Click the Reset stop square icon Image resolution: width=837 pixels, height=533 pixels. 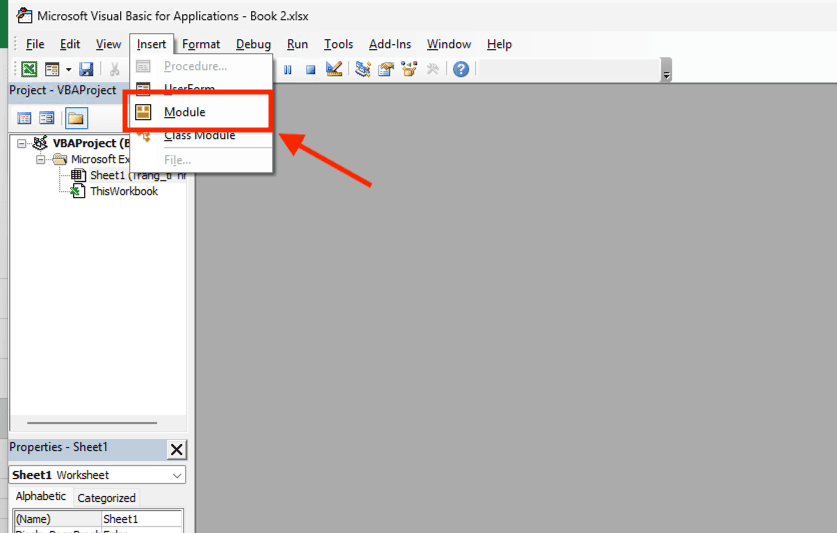(x=310, y=69)
